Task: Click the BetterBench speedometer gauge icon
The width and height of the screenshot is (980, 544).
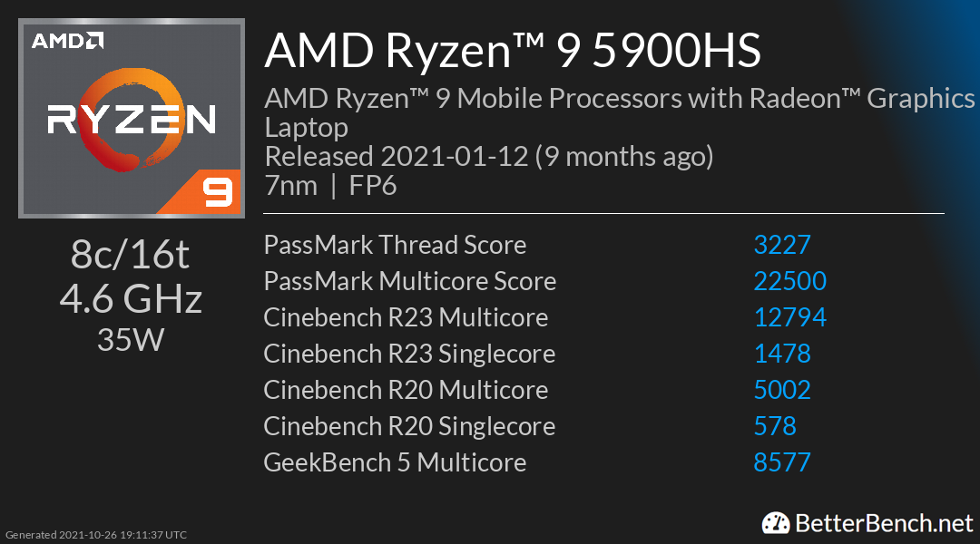Action: pyautogui.click(x=775, y=523)
